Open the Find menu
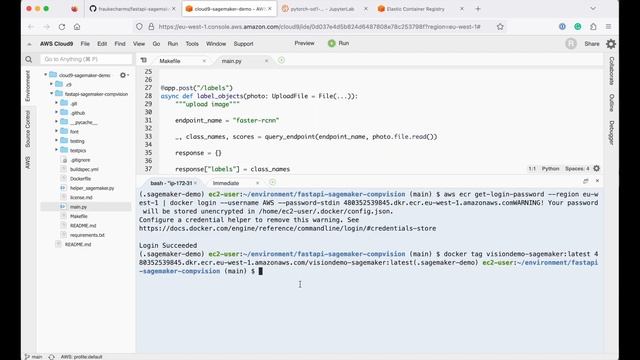The width and height of the screenshot is (640, 360). click(120, 44)
